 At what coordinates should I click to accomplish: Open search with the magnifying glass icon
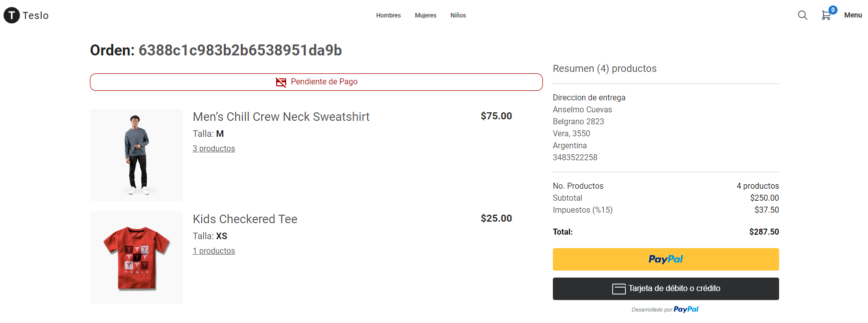803,15
